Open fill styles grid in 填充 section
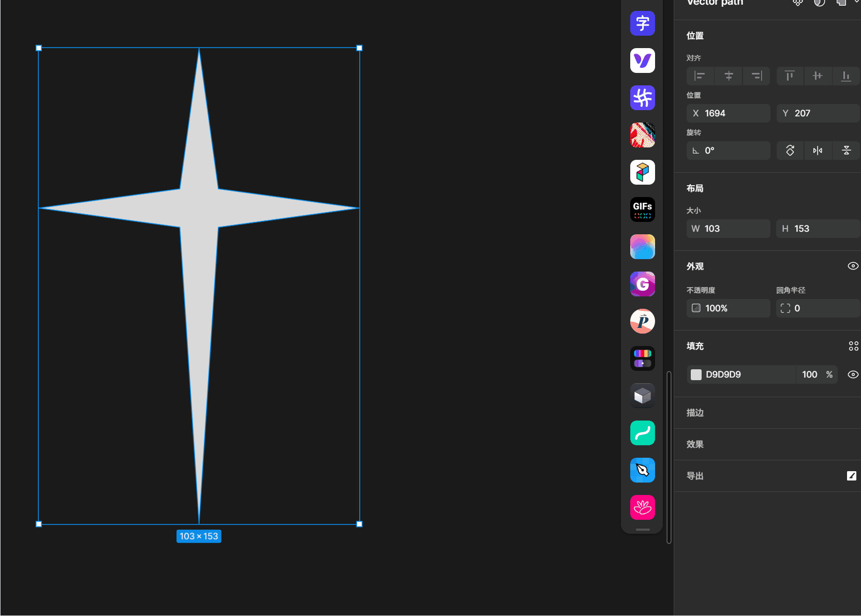The image size is (861, 616). tap(853, 346)
